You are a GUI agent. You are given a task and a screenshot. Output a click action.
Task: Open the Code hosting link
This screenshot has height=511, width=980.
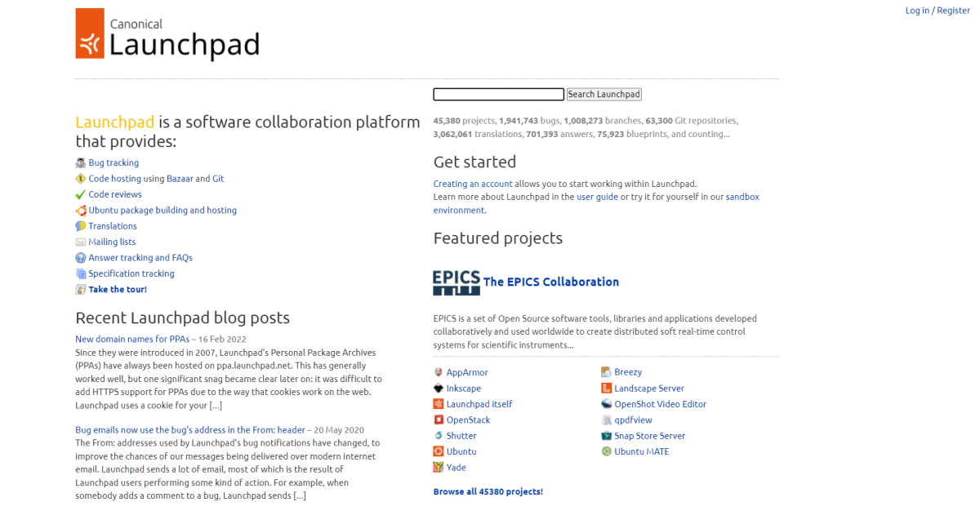[114, 179]
